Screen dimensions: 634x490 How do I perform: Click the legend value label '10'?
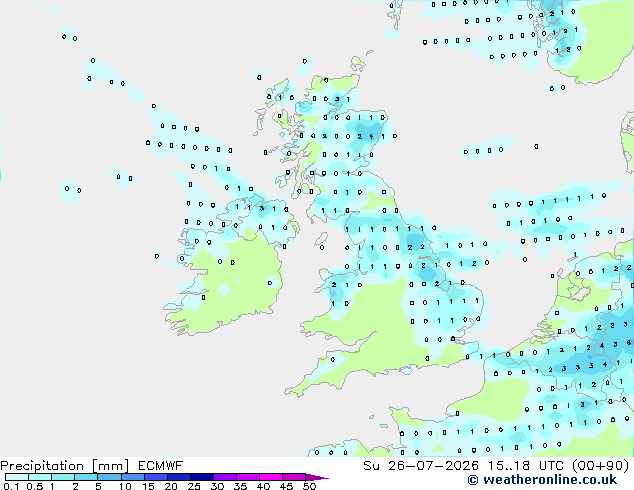point(125,486)
